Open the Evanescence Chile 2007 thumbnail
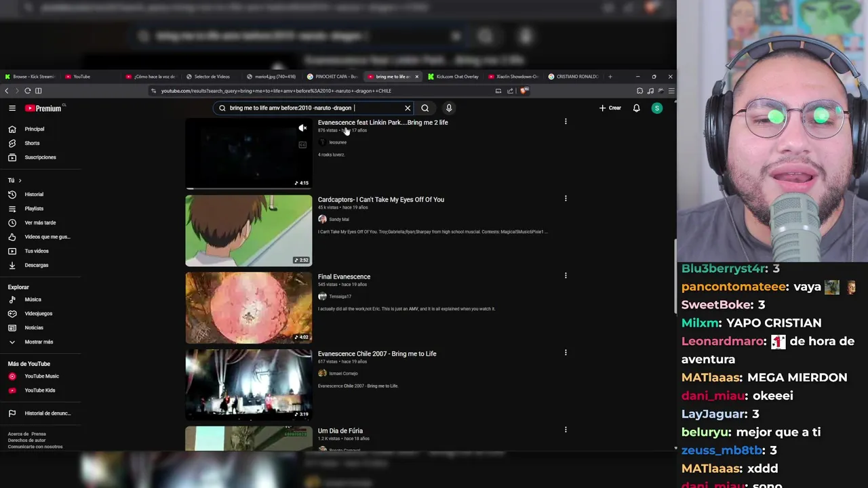This screenshot has width=868, height=488. [249, 384]
